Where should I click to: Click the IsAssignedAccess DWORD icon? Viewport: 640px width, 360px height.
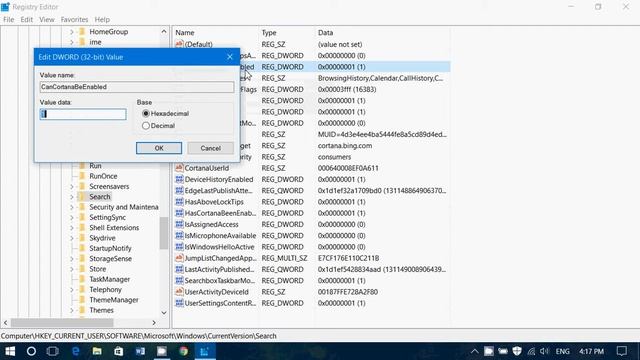[x=179, y=224]
